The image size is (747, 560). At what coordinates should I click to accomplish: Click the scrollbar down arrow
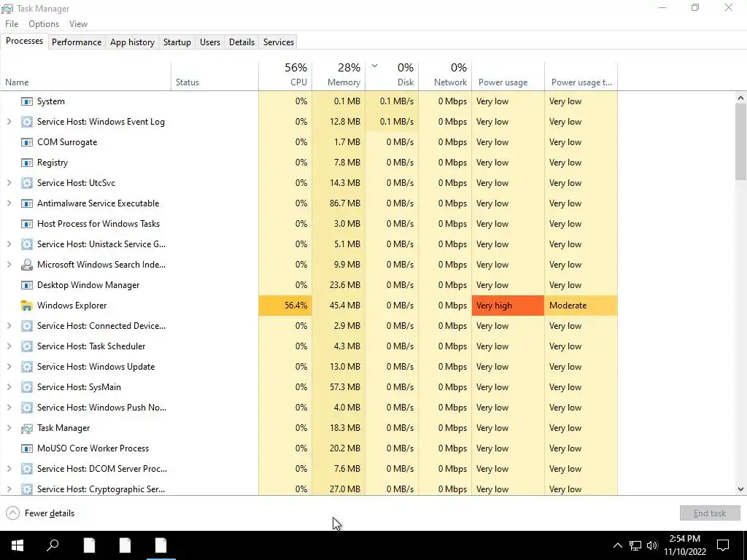[740, 489]
